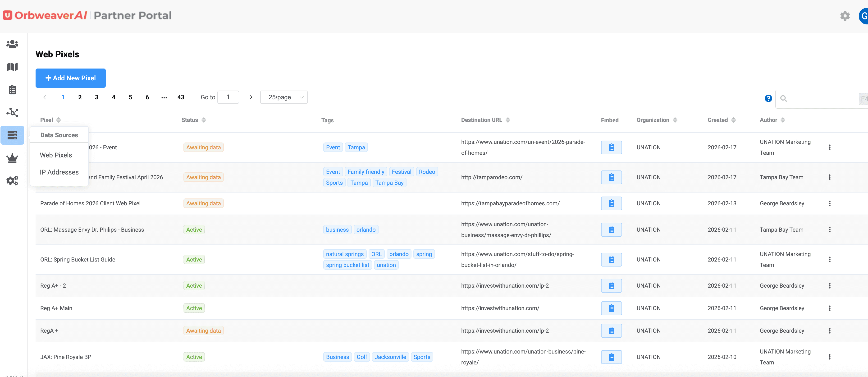This screenshot has height=377, width=868.
Task: Select IP Addresses from Data Sources menu
Action: [59, 172]
